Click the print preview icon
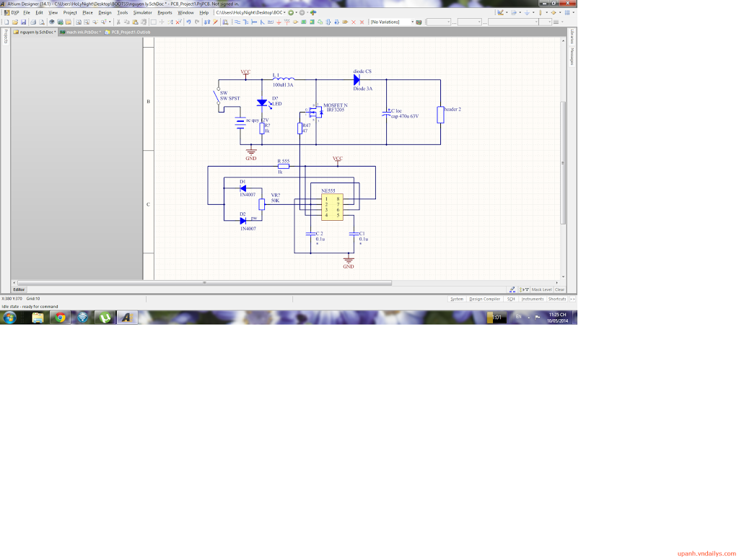 pos(42,22)
